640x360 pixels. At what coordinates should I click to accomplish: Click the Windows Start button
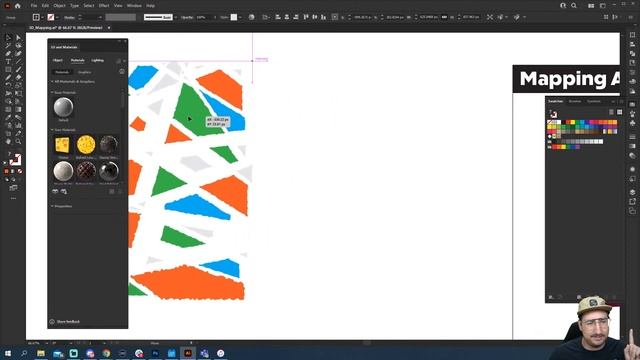click(8, 353)
